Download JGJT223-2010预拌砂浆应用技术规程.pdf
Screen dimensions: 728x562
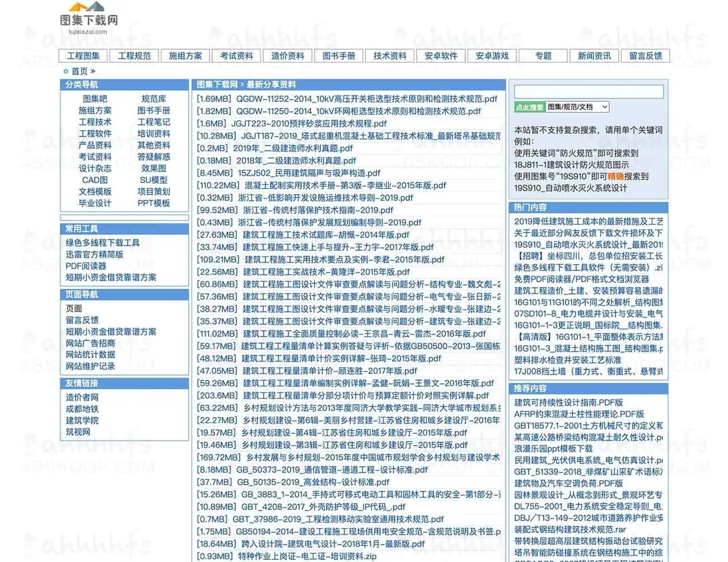[x=292, y=124]
